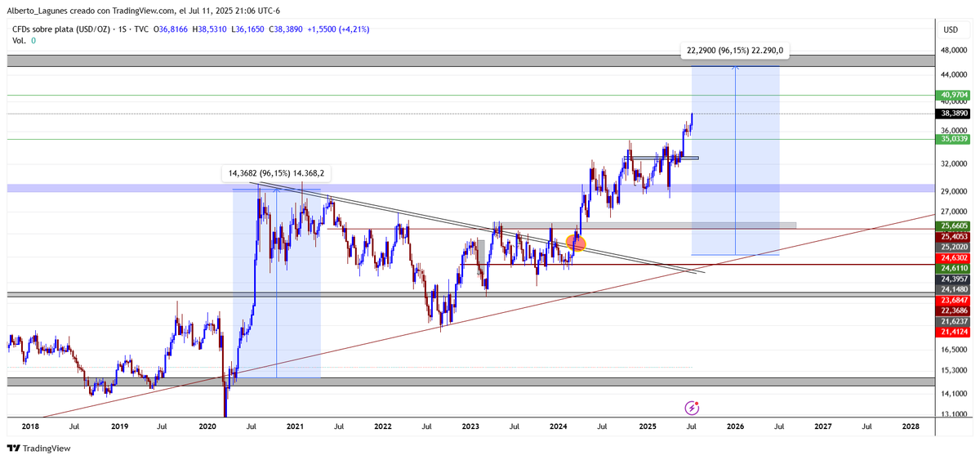Click the 23,6847 red price label
Viewport: 980px width, 460px height.
tap(955, 300)
